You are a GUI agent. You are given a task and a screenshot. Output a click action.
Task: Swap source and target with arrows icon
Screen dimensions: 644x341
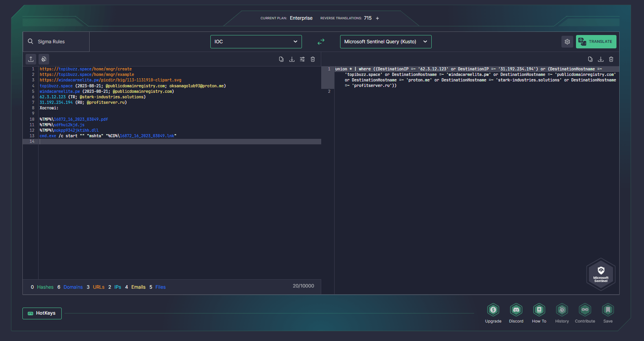321,42
